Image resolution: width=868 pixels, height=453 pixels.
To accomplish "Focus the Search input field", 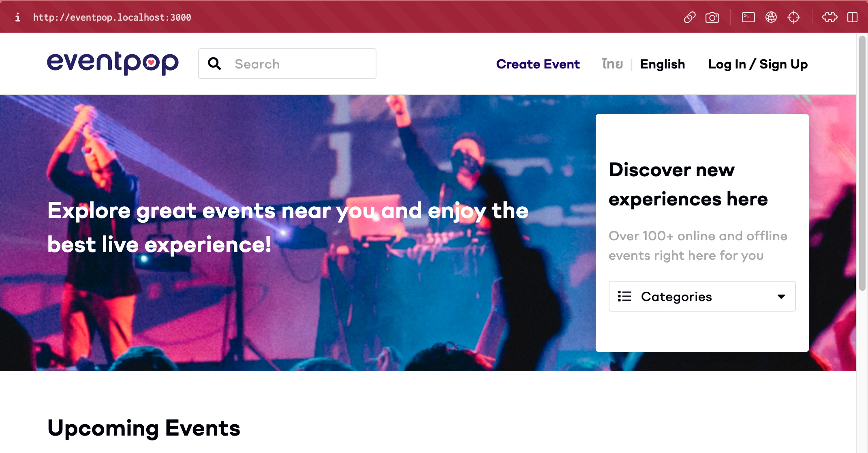I will click(287, 64).
